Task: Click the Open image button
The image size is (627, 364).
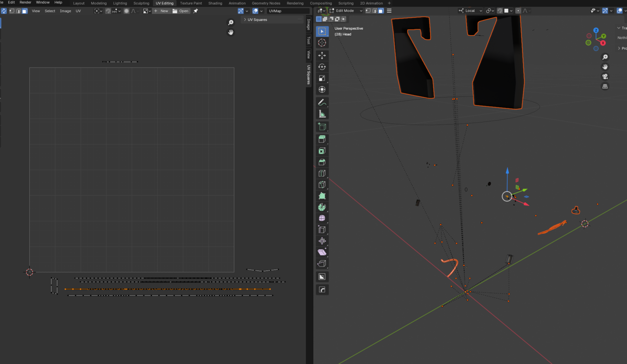Action: point(181,11)
